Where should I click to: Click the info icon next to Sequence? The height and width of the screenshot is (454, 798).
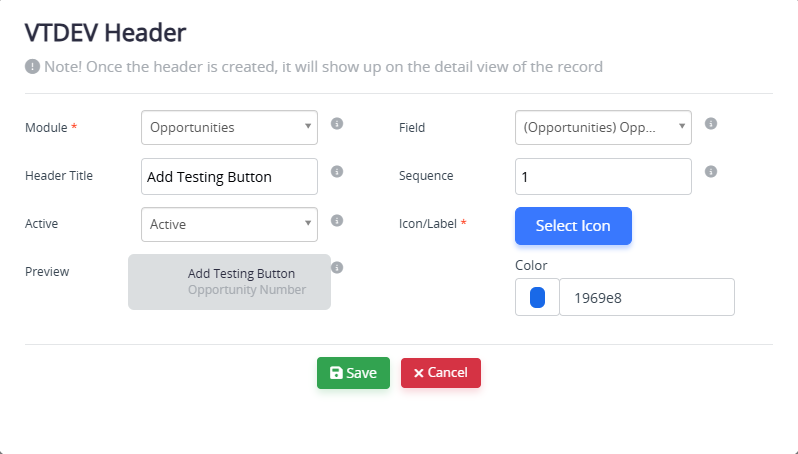click(711, 172)
